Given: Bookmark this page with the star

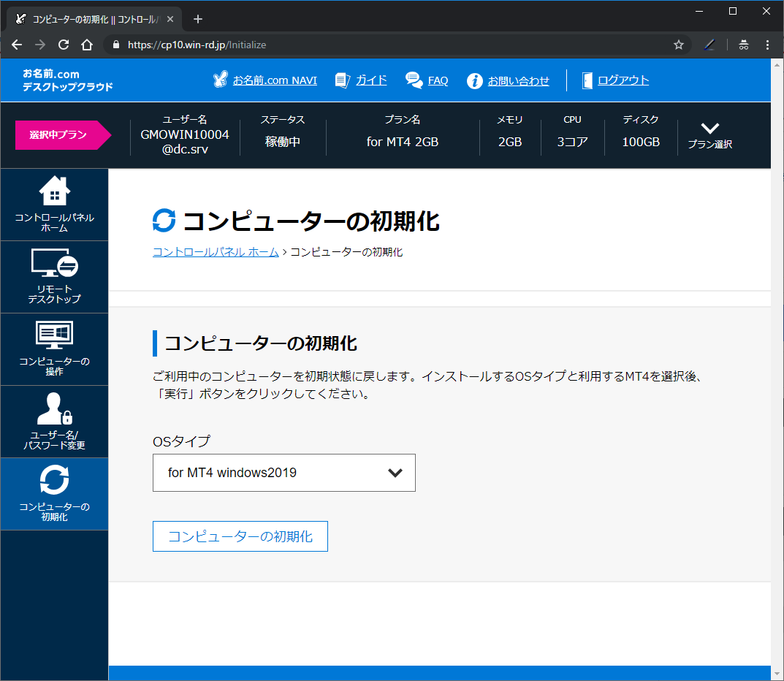Looking at the screenshot, I should pyautogui.click(x=679, y=45).
